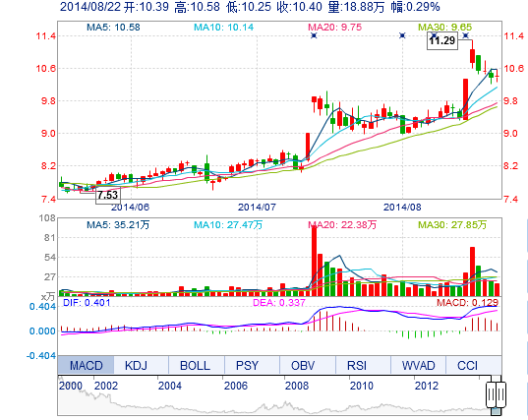The height and width of the screenshot is (420, 528).
Task: Click the 11.29 high price label
Action: tap(442, 40)
